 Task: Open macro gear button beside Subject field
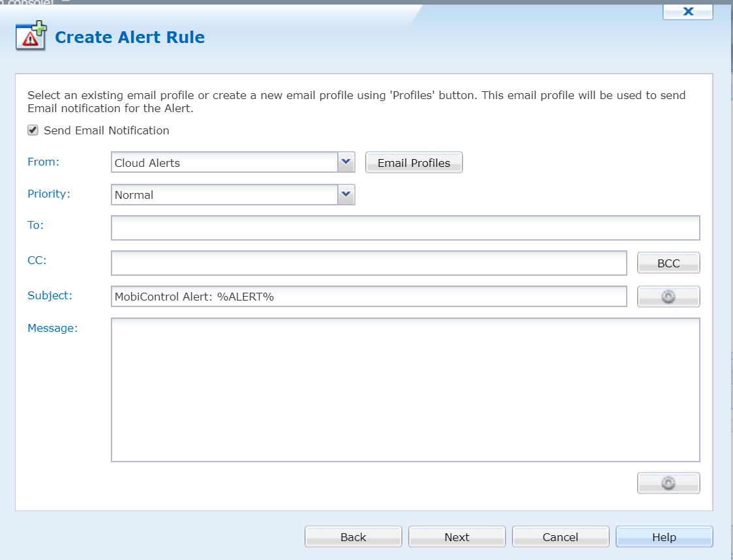pyautogui.click(x=668, y=297)
